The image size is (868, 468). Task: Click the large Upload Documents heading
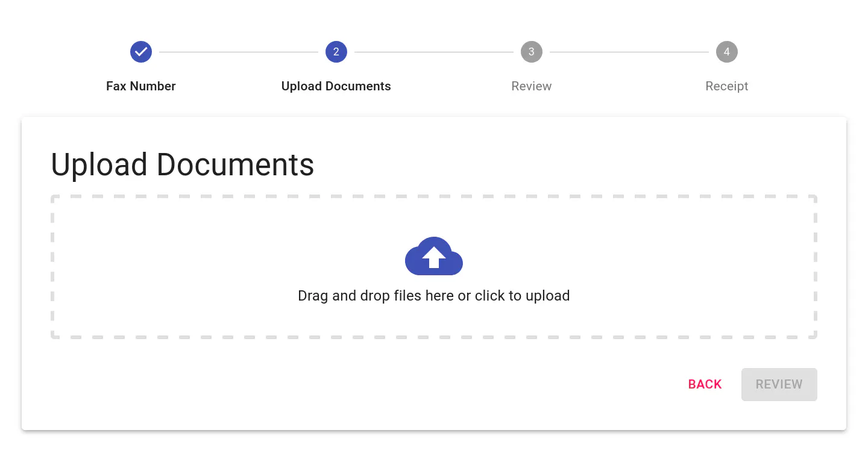click(183, 164)
